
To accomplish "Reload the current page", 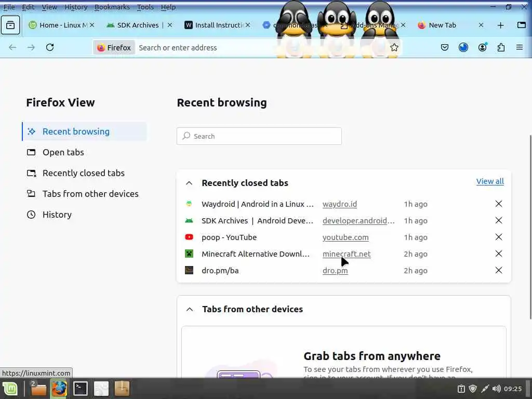I will [50, 47].
